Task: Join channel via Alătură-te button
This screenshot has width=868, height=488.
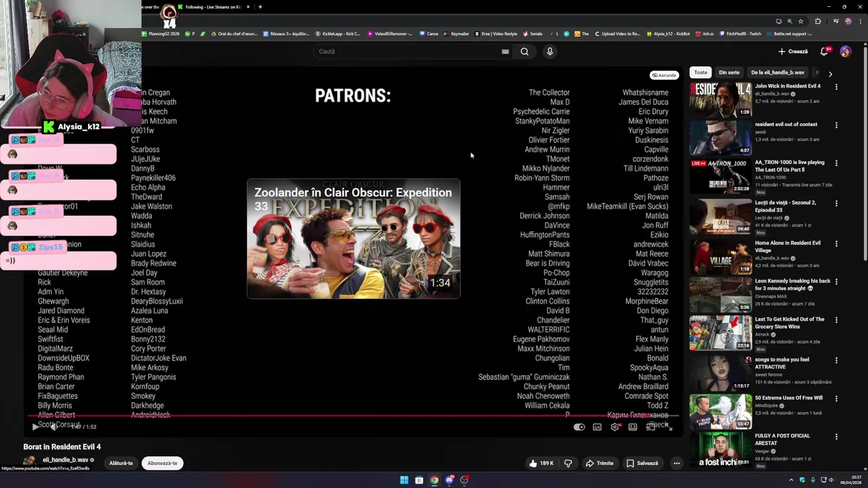Action: click(x=121, y=464)
